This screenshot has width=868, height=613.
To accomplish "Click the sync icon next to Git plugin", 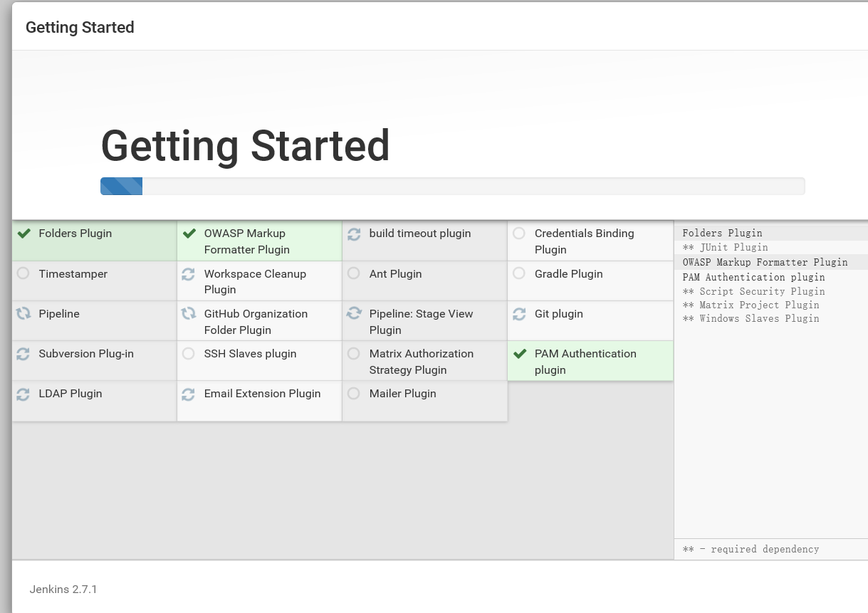I will click(x=519, y=313).
